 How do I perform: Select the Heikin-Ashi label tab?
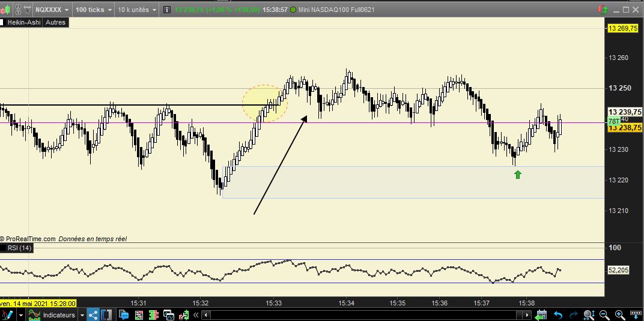point(24,22)
